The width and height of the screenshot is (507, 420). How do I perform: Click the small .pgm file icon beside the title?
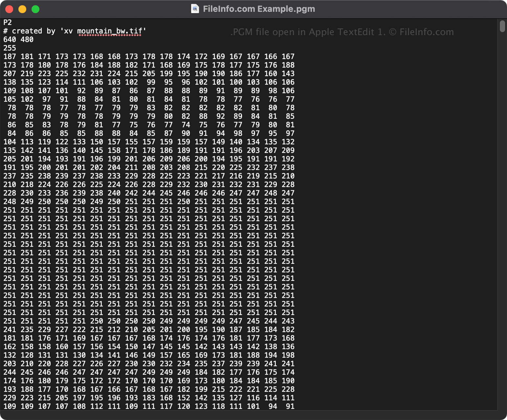tap(195, 9)
